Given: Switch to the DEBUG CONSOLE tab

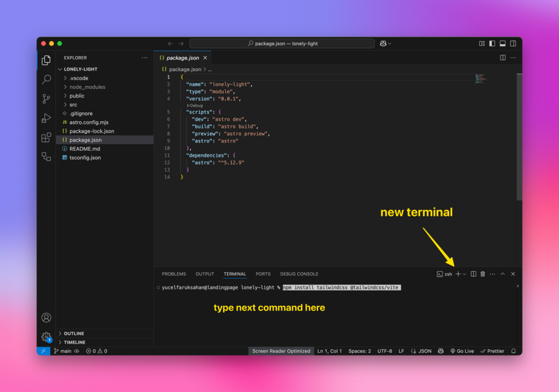Looking at the screenshot, I should click(x=299, y=274).
